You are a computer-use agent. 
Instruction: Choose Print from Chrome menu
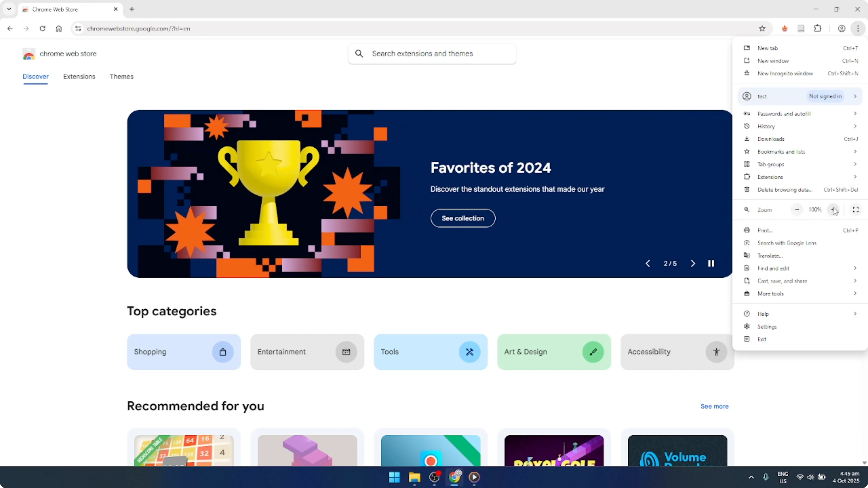(800, 230)
